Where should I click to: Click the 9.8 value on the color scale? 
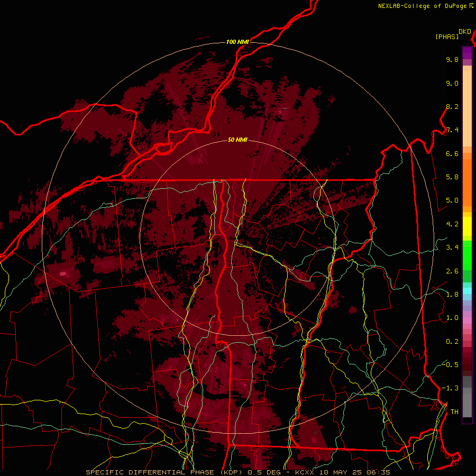(452, 59)
